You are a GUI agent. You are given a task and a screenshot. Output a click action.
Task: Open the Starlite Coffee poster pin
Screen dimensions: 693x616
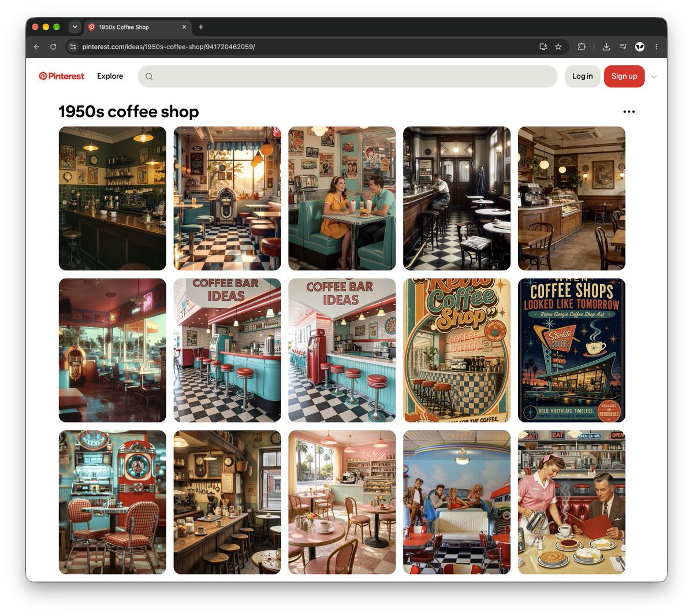pyautogui.click(x=572, y=350)
